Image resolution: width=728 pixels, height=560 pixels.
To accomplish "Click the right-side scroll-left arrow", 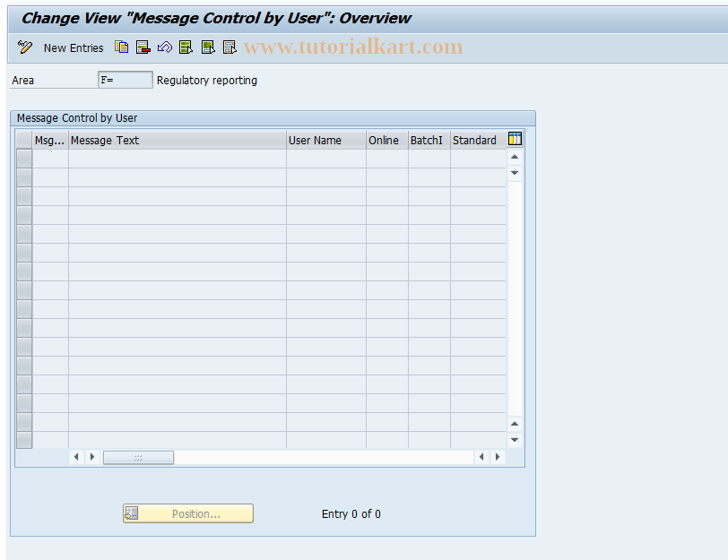I will click(x=481, y=457).
